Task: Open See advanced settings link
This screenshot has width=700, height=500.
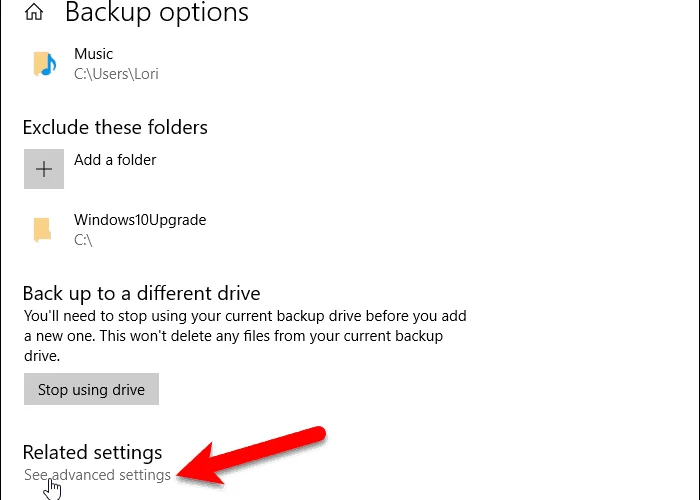Action: [97, 475]
